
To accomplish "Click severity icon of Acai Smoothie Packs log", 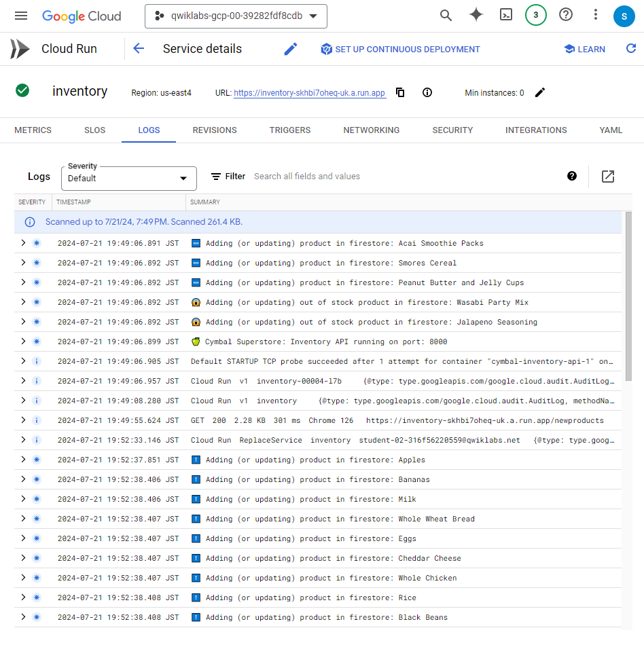I will pos(37,243).
